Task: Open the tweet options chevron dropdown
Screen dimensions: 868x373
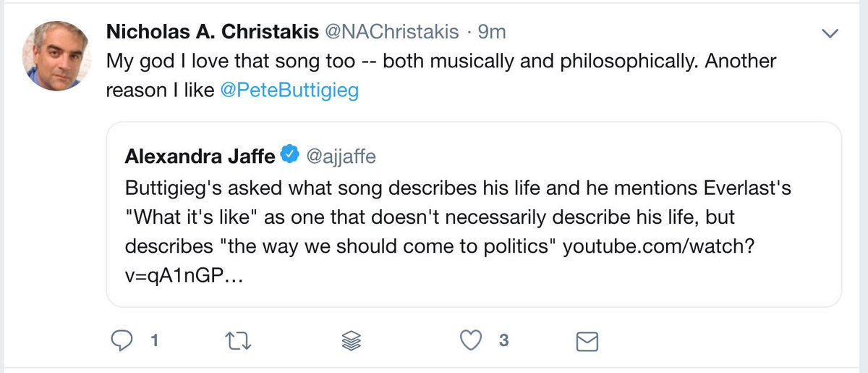Action: pos(831,33)
